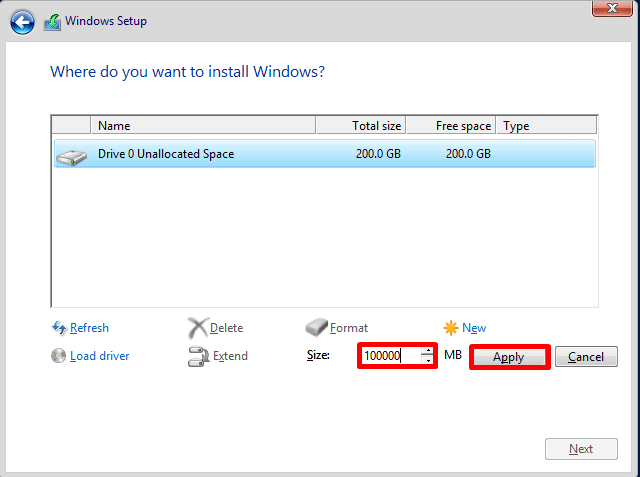Click the Type column header

546,126
